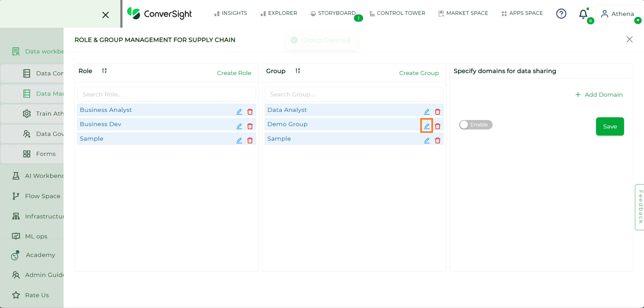Click Add Domain

(599, 95)
